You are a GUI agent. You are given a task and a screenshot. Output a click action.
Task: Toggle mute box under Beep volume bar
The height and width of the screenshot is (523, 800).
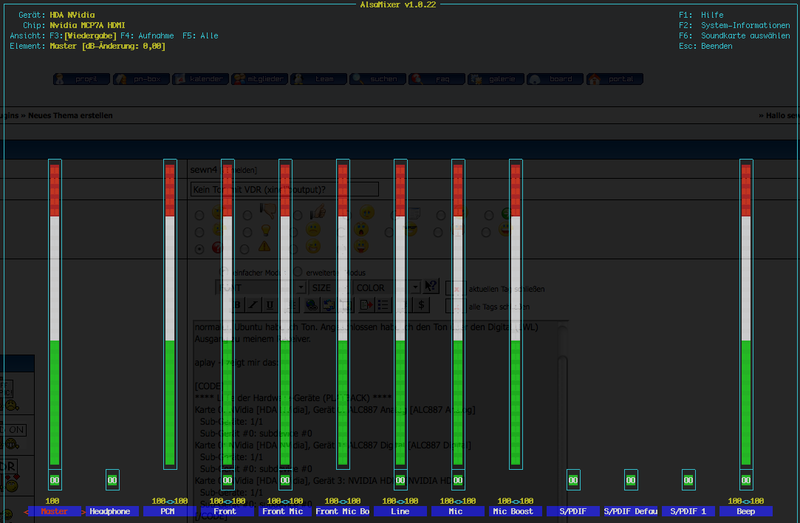tap(746, 481)
